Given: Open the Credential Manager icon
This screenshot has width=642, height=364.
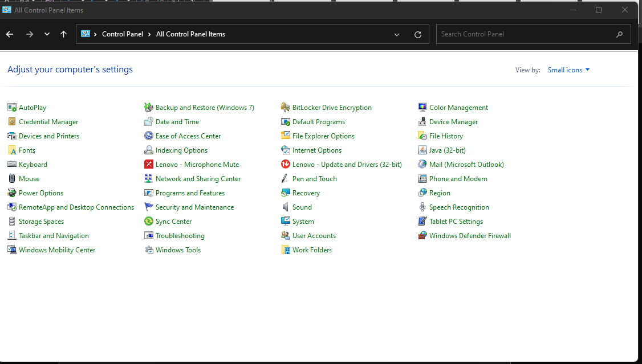Looking at the screenshot, I should click(x=12, y=122).
